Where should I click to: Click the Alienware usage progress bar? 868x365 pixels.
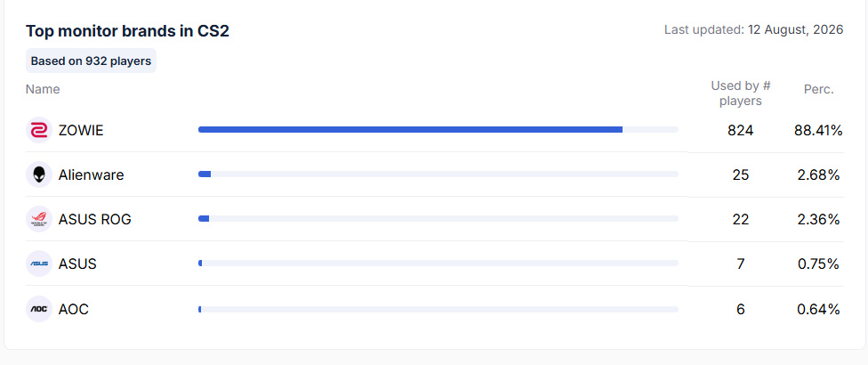438,174
